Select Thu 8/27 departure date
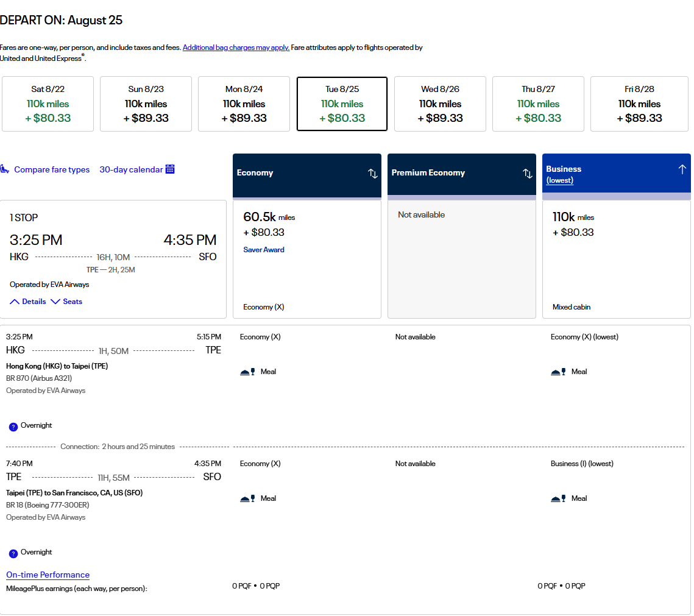Image resolution: width=694 pixels, height=616 pixels. coord(538,104)
